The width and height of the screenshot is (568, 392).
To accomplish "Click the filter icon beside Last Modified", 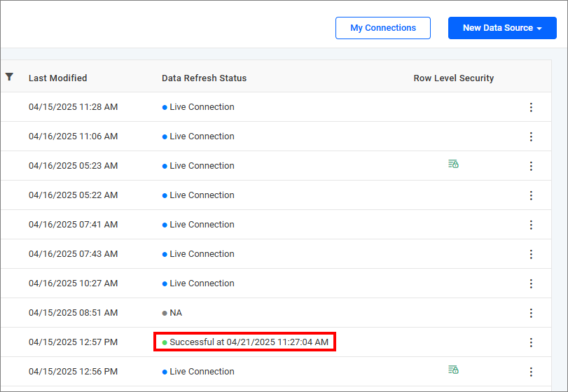I will click(9, 77).
